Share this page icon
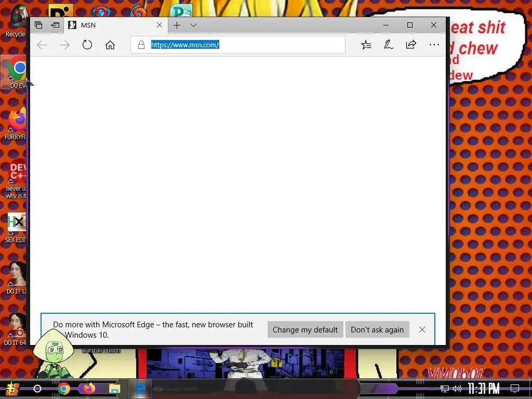The image size is (532, 399). (411, 45)
